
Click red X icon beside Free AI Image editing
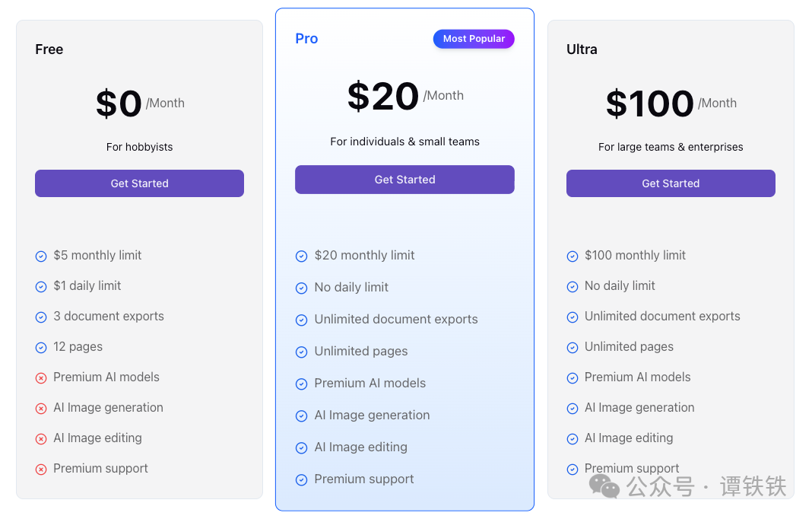41,439
